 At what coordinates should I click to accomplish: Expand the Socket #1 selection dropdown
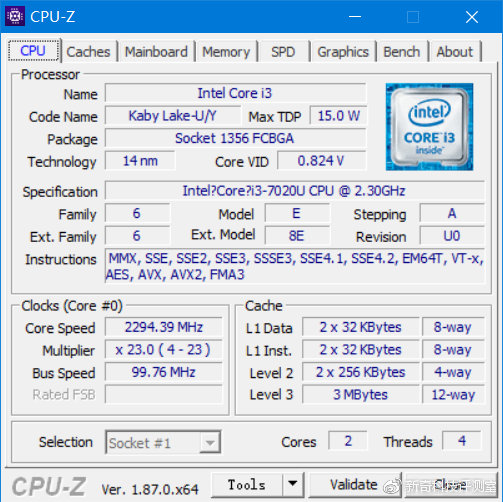point(210,442)
